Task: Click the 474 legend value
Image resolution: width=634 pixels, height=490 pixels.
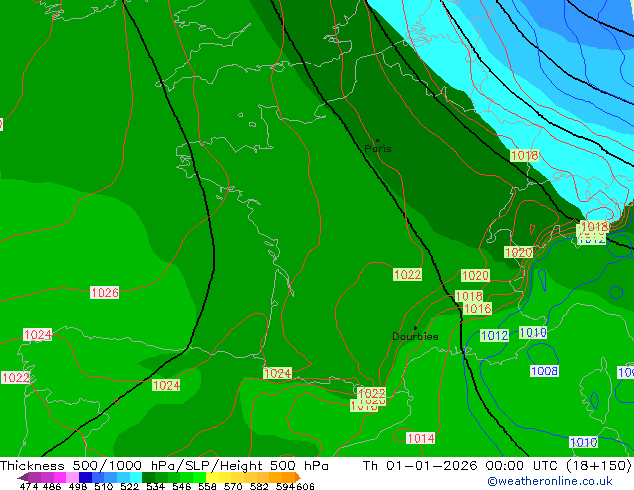Action: 29,486
